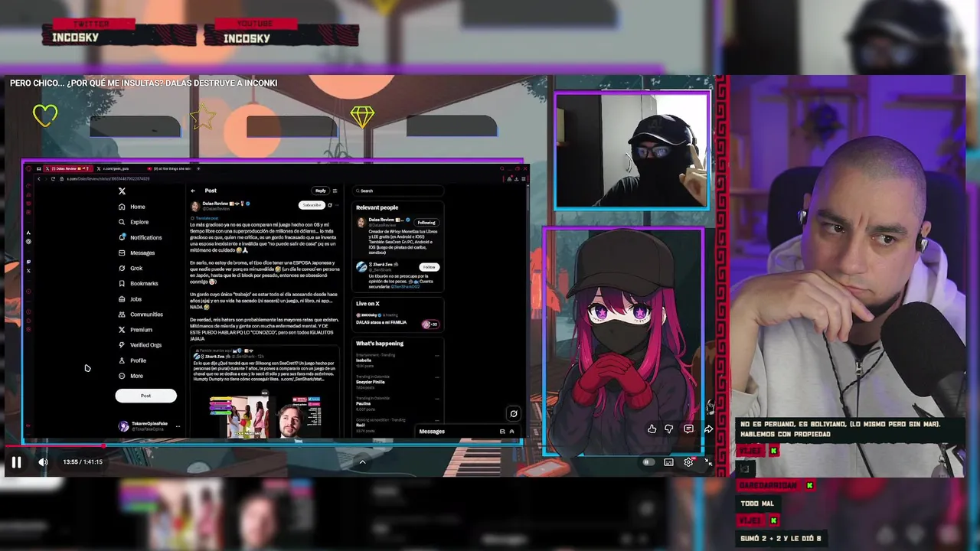The image size is (980, 551).
Task: Open Communities in streamed X sidebar
Action: (140, 315)
